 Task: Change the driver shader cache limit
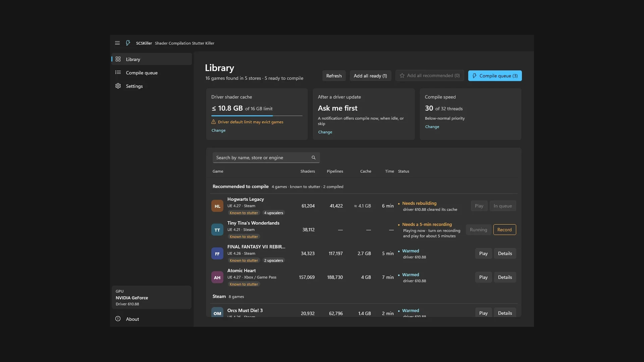(x=218, y=130)
